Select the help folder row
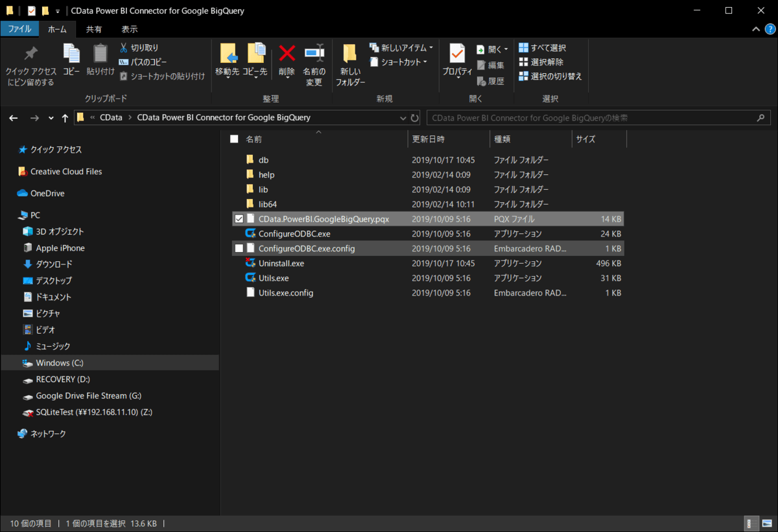This screenshot has width=778, height=532. tap(428, 174)
